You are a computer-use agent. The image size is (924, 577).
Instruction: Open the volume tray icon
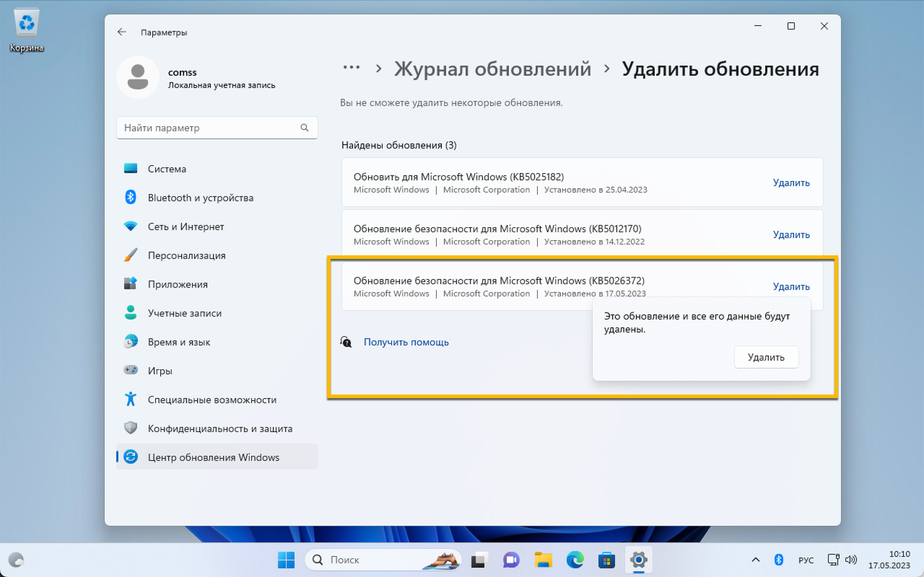coord(851,560)
